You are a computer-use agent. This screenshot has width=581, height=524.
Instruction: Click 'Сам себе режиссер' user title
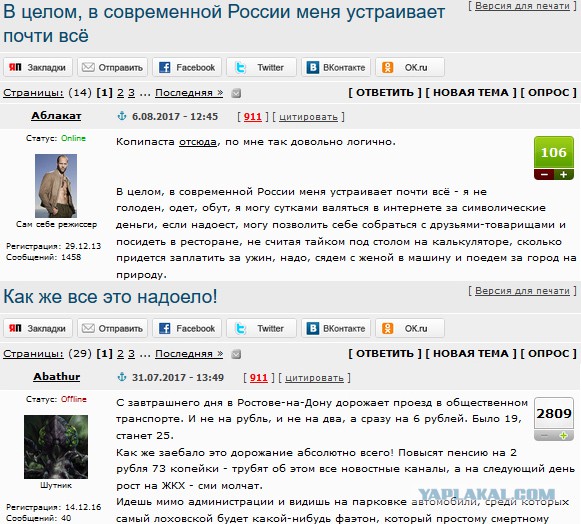(x=56, y=225)
